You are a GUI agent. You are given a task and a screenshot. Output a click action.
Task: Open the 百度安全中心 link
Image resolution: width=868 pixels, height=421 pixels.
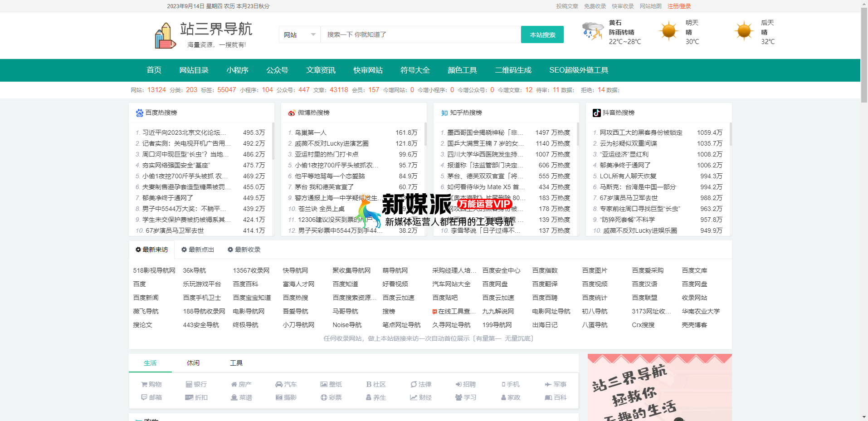501,270
